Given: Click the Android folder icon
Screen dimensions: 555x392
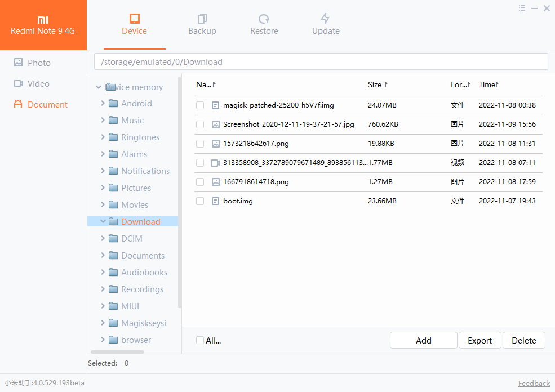Looking at the screenshot, I should (x=113, y=103).
